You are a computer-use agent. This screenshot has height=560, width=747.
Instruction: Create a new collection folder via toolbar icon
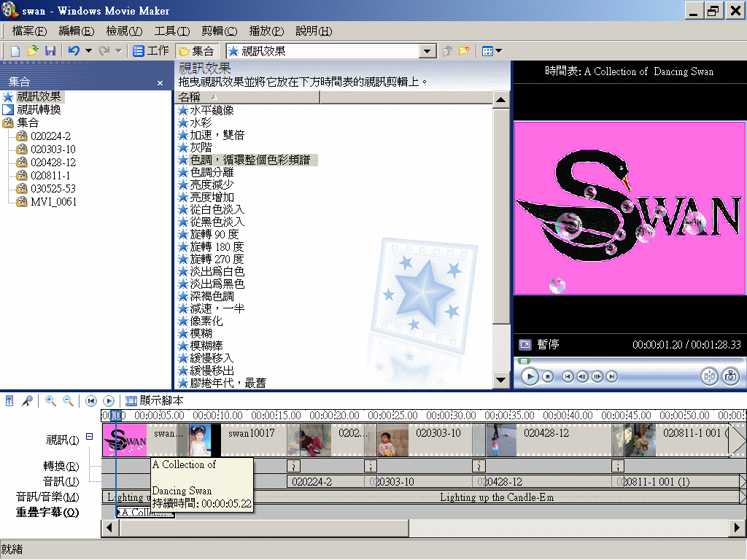(464, 50)
